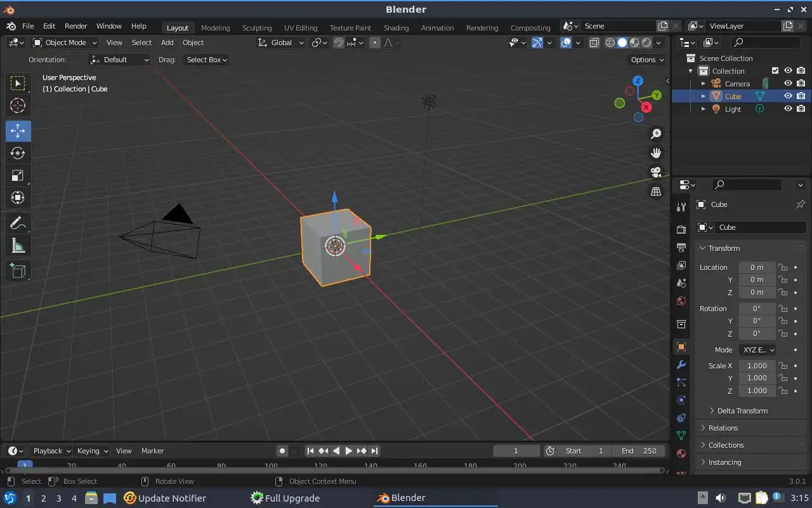Open the timeline Marker menu
This screenshot has height=508, width=812.
click(152, 451)
